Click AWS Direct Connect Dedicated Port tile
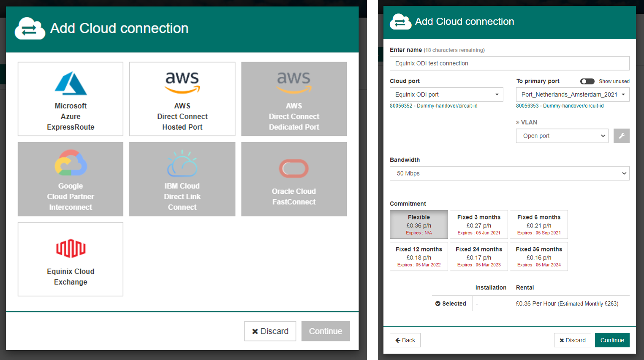 pos(294,99)
